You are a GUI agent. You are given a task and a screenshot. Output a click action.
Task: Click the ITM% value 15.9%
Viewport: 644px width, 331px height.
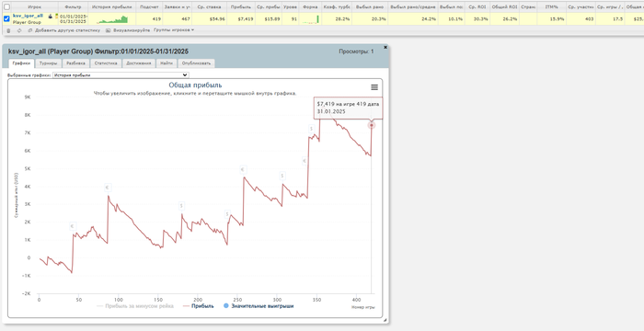click(x=557, y=19)
